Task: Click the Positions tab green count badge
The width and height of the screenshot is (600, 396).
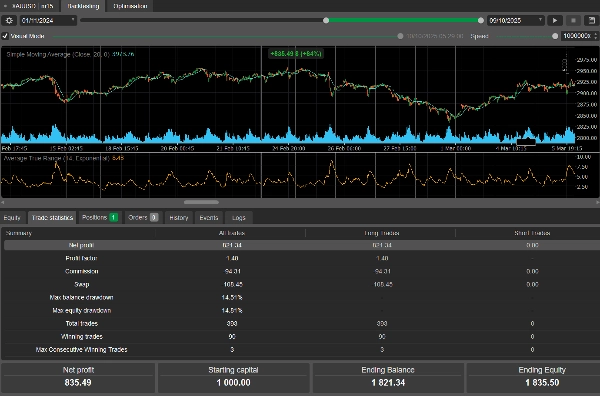Action: click(x=114, y=217)
